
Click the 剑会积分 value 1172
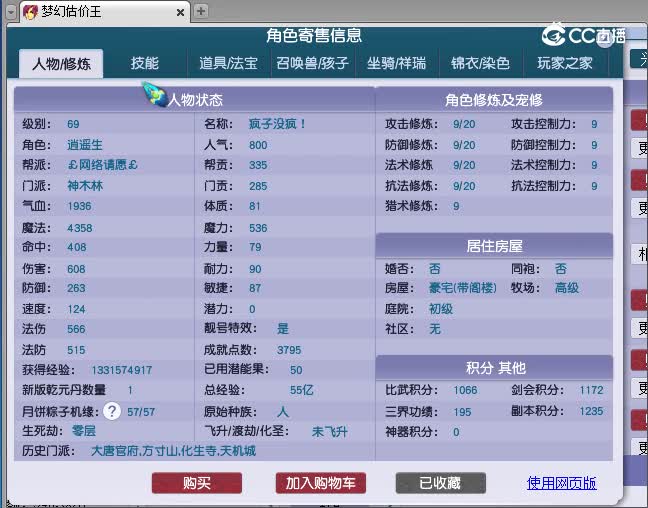click(591, 390)
